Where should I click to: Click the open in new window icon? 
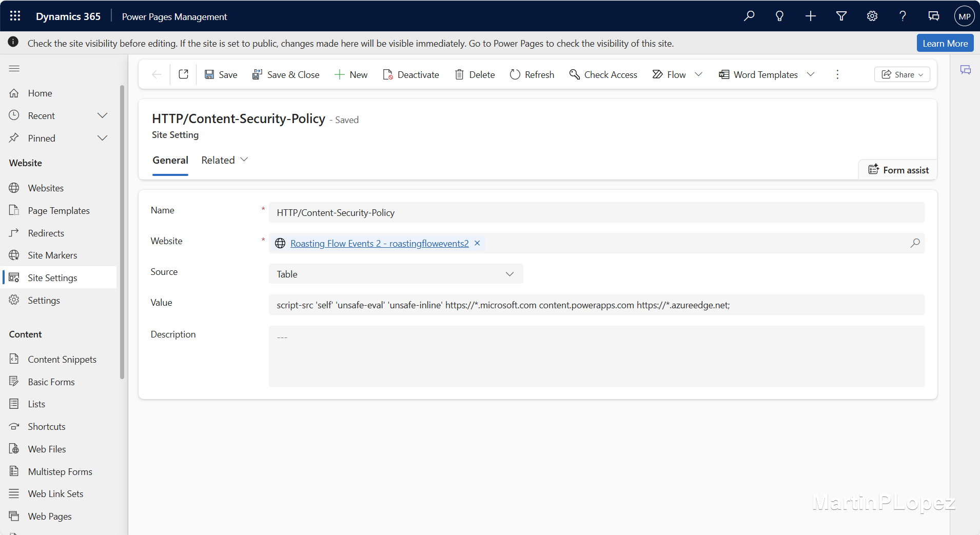coord(183,74)
